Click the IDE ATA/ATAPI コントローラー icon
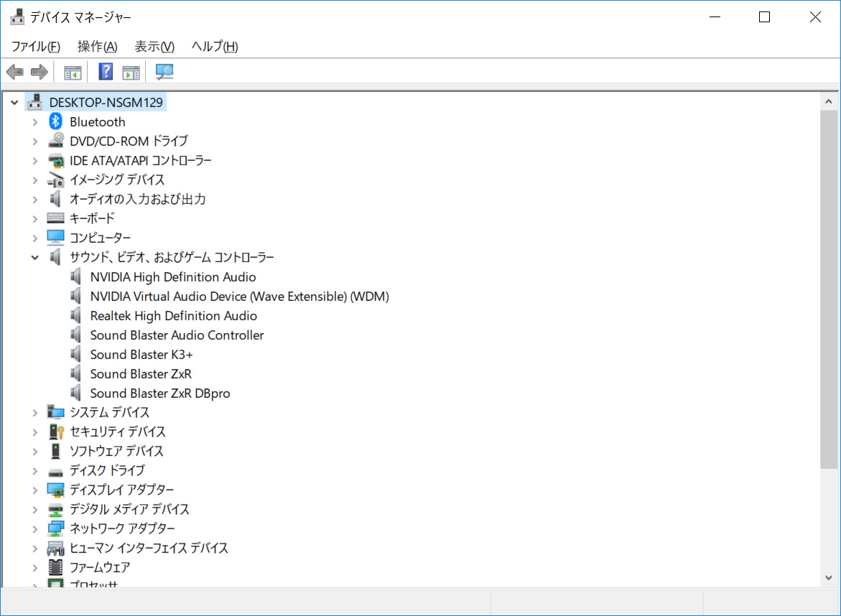 coord(56,160)
